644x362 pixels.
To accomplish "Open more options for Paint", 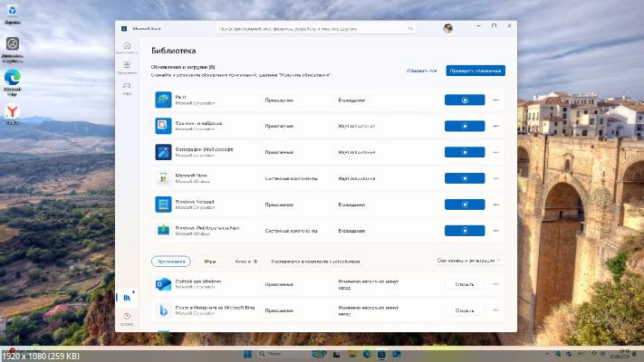I will point(495,100).
